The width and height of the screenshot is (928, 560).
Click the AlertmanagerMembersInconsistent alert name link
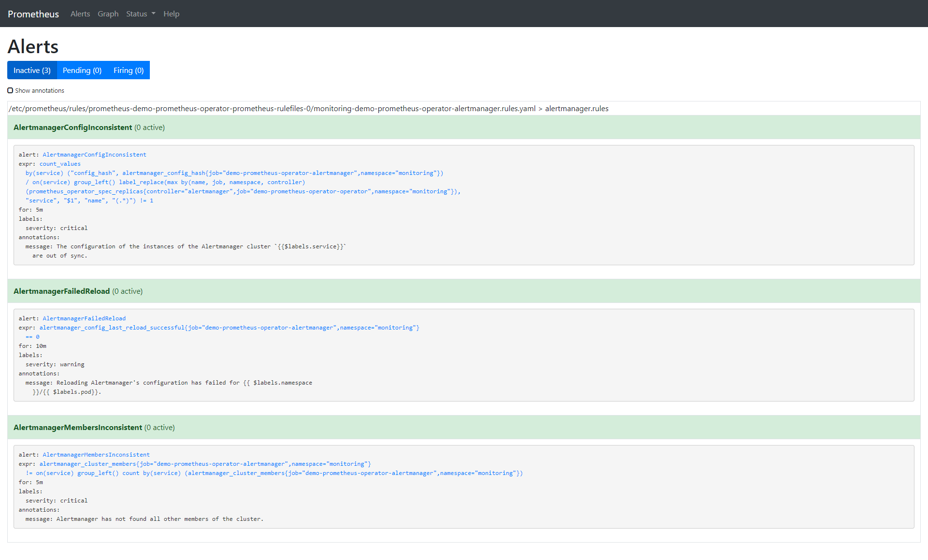pyautogui.click(x=96, y=455)
